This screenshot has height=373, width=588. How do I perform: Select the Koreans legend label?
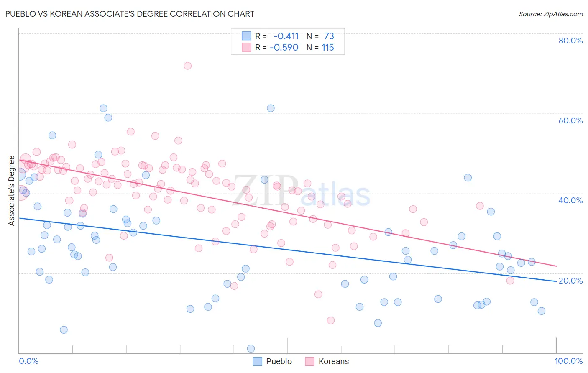click(333, 361)
